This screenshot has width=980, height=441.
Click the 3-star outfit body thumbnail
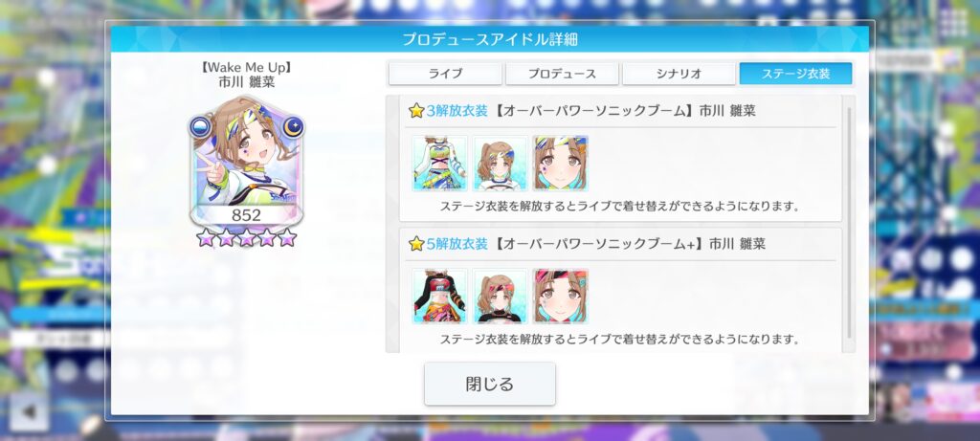pos(440,163)
